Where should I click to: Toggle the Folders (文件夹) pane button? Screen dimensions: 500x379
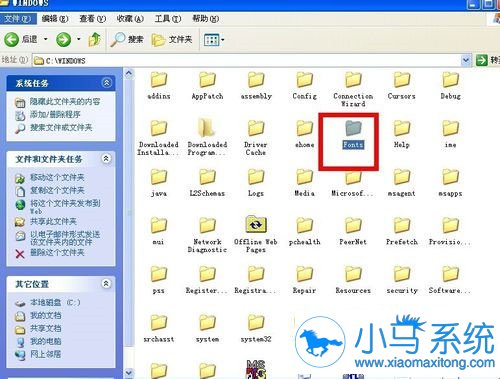point(172,40)
